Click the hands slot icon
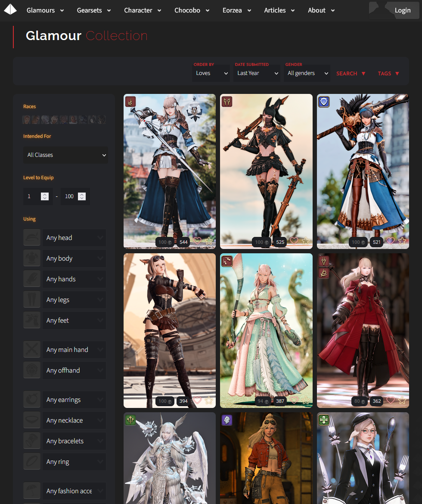 point(32,279)
